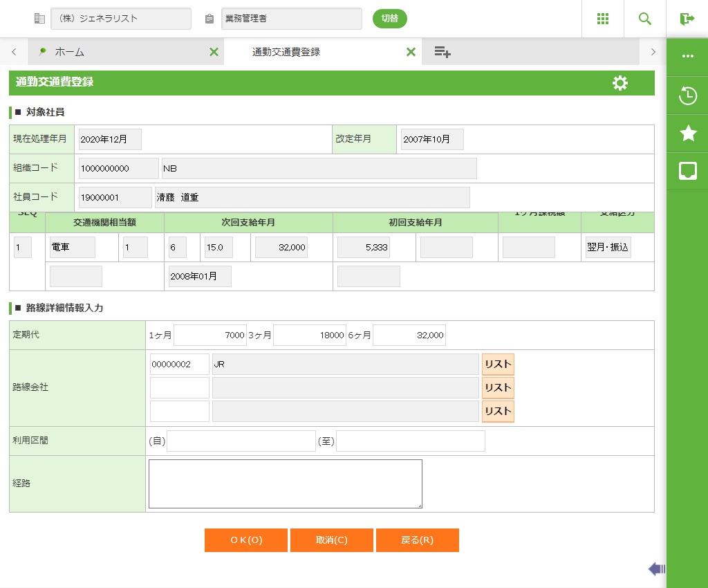This screenshot has width=708, height=588.
Task: Close the 通勤交通費登録 tab
Action: coord(411,52)
